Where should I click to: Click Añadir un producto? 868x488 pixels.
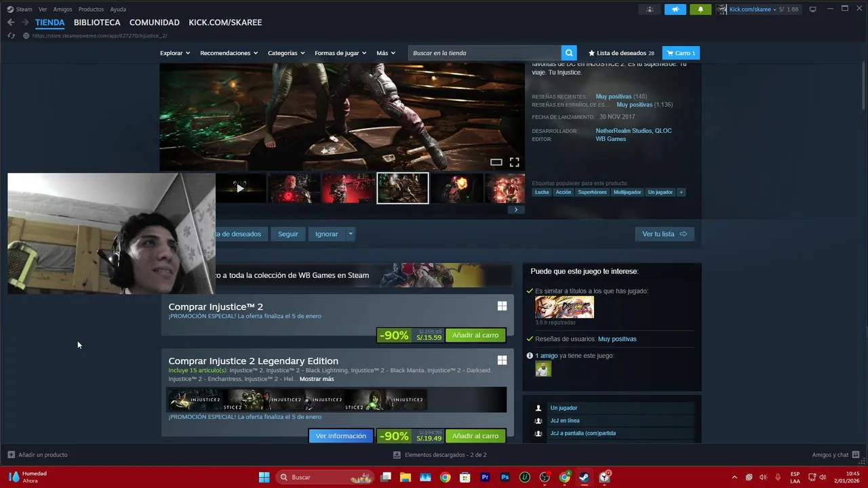point(37,455)
